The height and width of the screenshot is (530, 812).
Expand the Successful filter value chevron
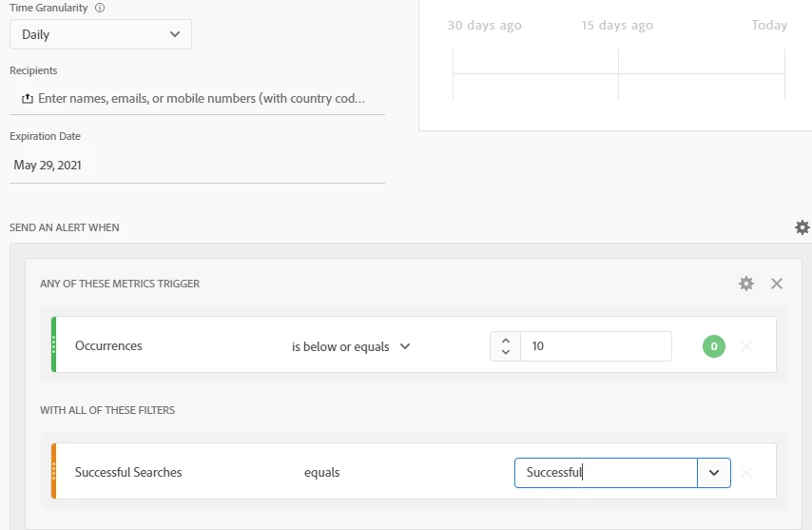point(714,473)
